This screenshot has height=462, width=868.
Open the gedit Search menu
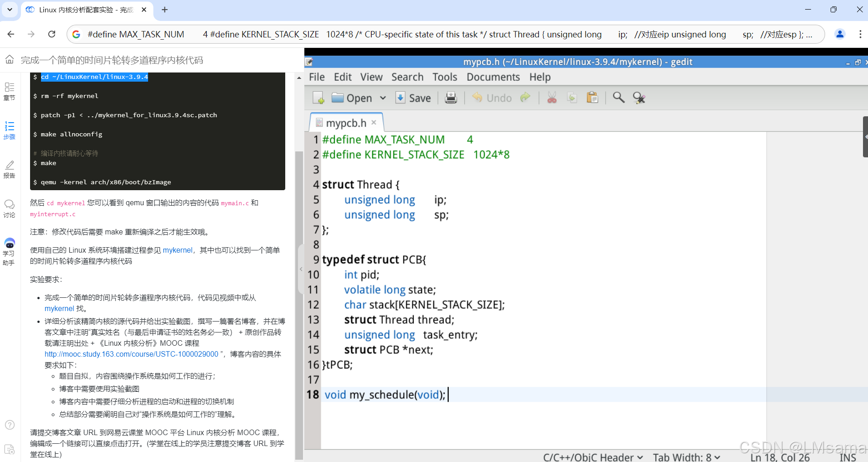(x=407, y=77)
